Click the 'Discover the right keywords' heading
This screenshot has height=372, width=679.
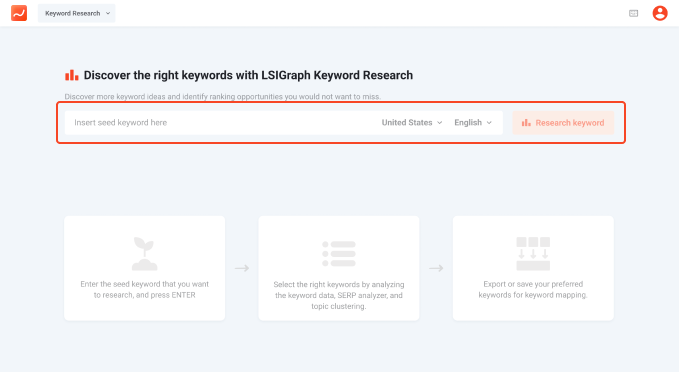tap(248, 75)
